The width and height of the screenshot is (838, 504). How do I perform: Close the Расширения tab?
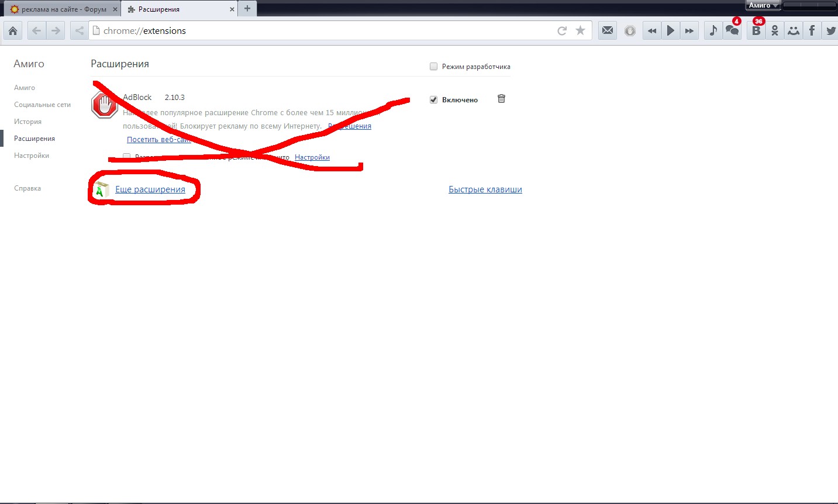[232, 9]
